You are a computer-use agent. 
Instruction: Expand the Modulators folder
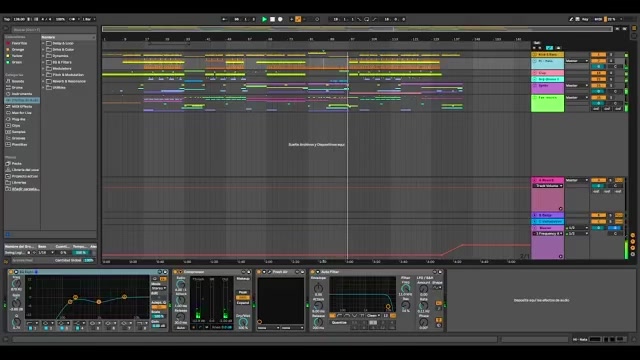[43, 69]
